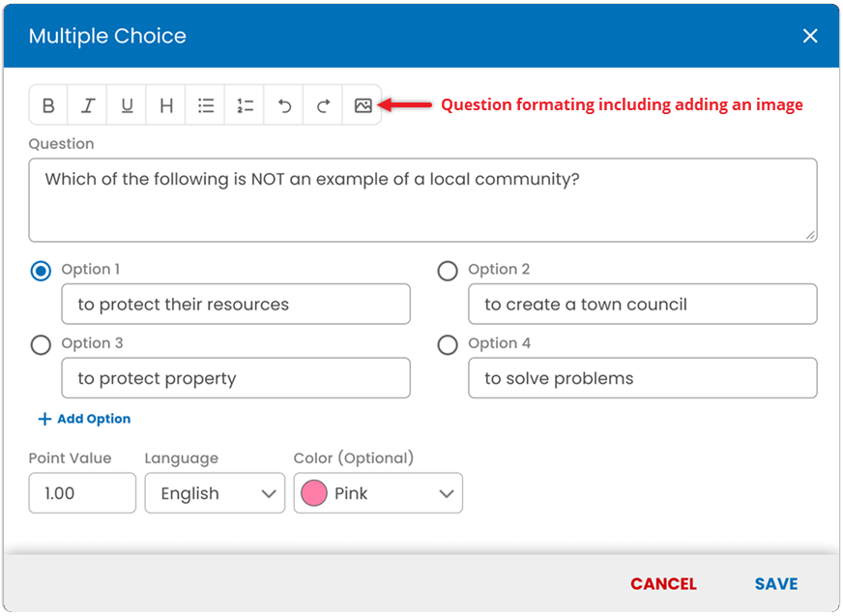
Task: Cancel editing the question
Action: coord(663,584)
